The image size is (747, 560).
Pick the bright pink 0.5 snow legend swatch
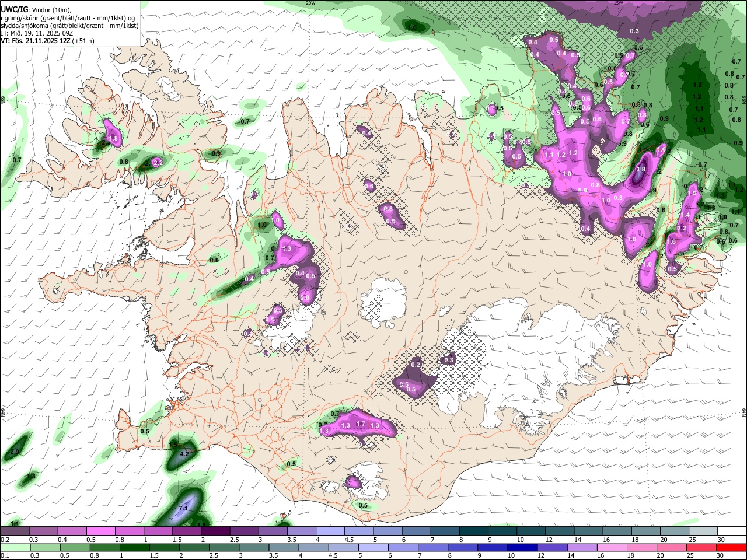(x=100, y=531)
